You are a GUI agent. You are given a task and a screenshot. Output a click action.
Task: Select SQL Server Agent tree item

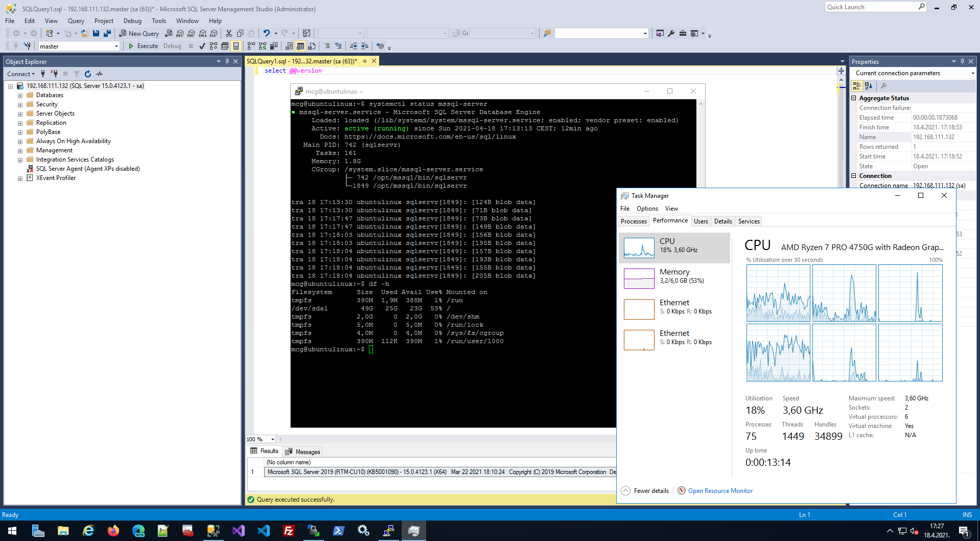[x=88, y=169]
